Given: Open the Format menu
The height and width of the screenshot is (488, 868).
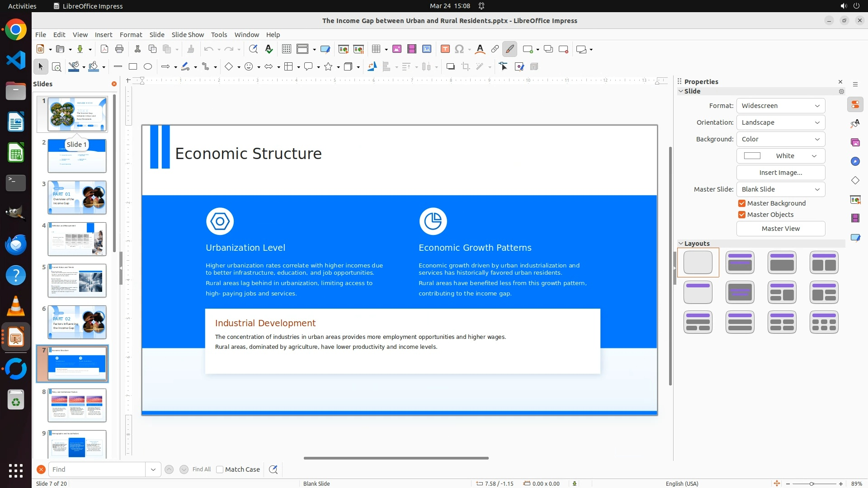Looking at the screenshot, I should pyautogui.click(x=131, y=35).
